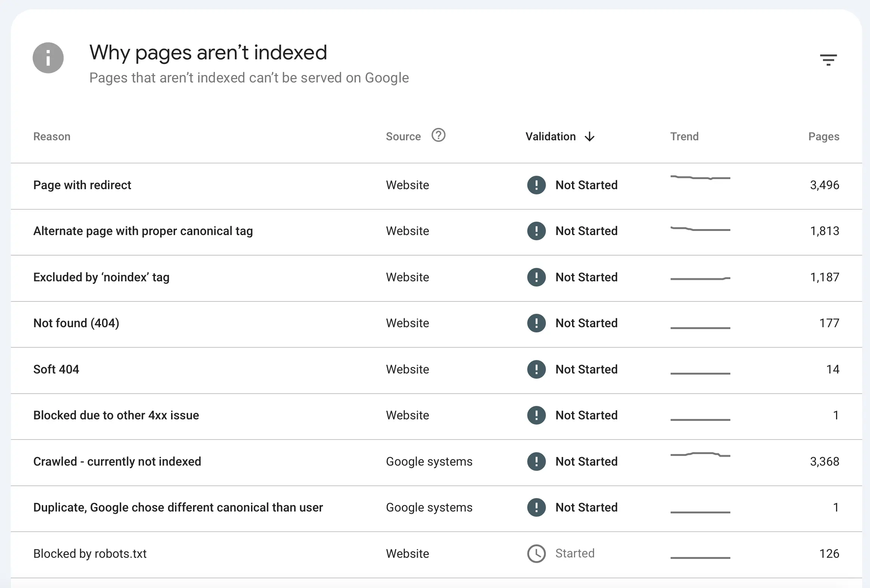Viewport: 870px width, 588px height.
Task: Open Excluded by 'noindex' tag row
Action: [x=101, y=277]
